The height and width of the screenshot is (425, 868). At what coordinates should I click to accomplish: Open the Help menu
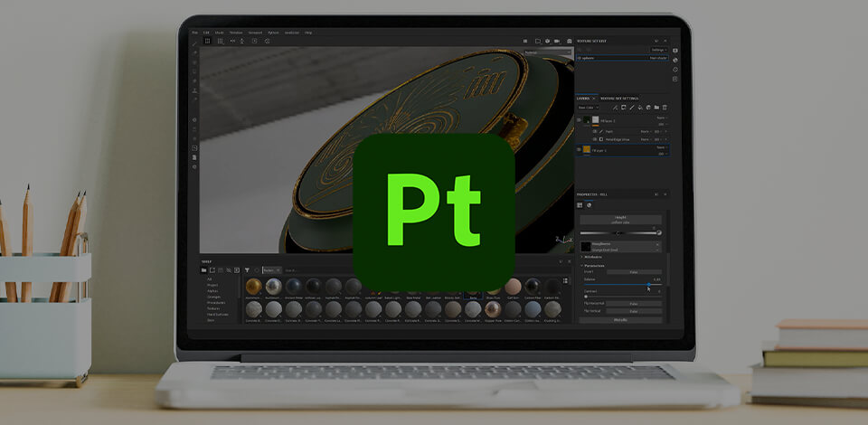308,33
